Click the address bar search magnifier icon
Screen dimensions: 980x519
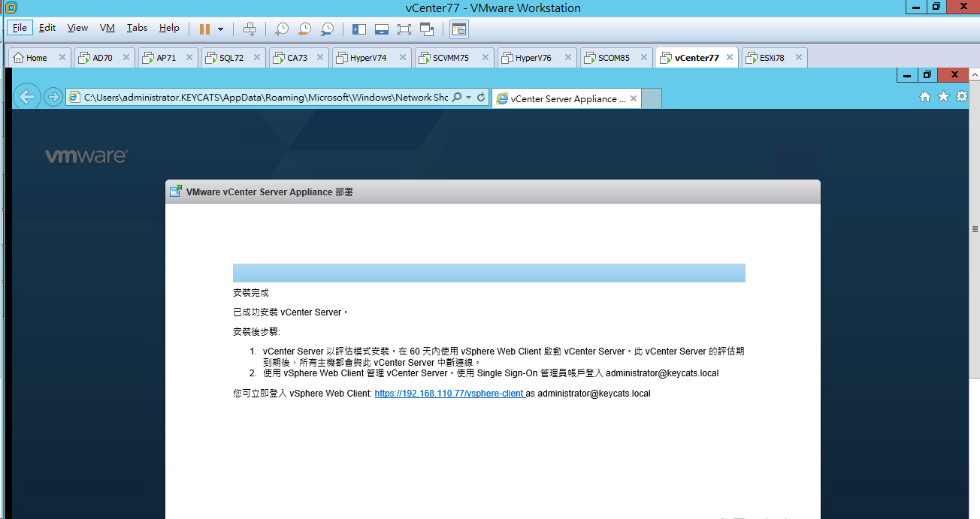tap(456, 98)
